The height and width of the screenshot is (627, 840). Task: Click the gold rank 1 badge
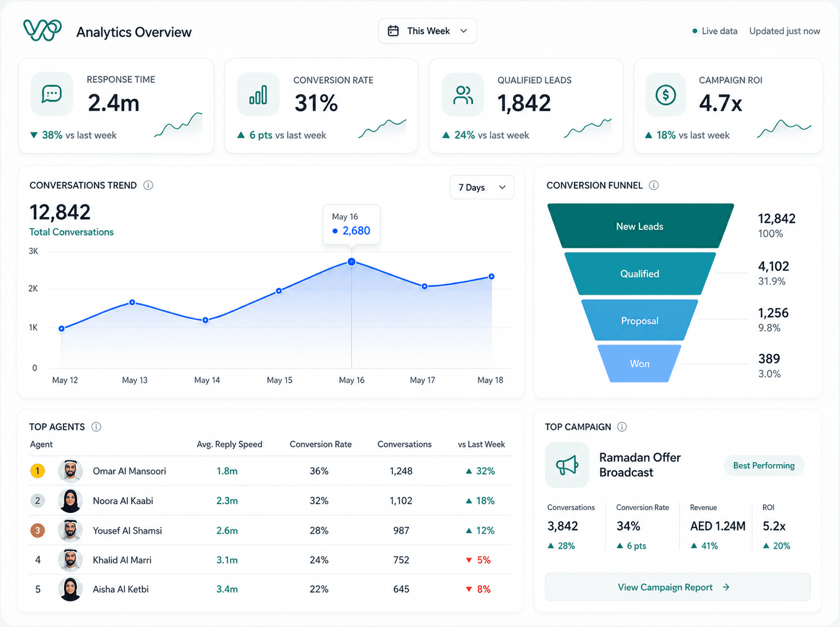click(x=38, y=471)
